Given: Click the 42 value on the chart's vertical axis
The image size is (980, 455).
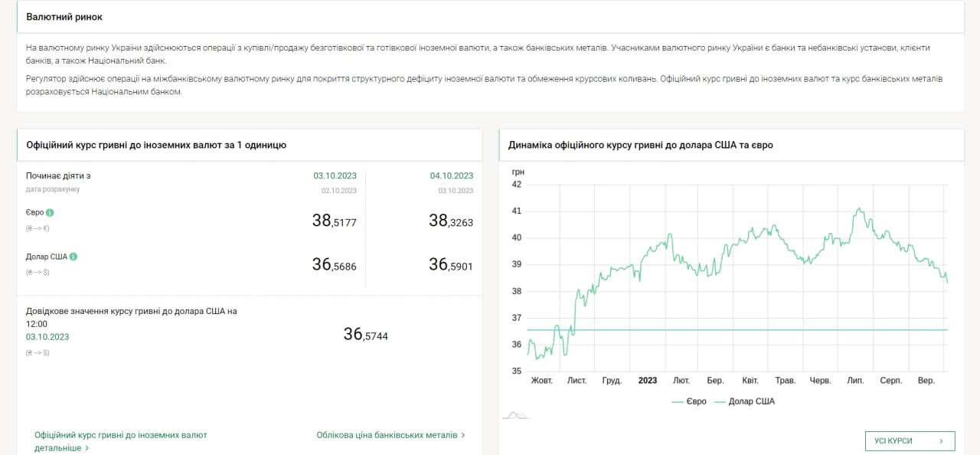Looking at the screenshot, I should click(x=516, y=185).
